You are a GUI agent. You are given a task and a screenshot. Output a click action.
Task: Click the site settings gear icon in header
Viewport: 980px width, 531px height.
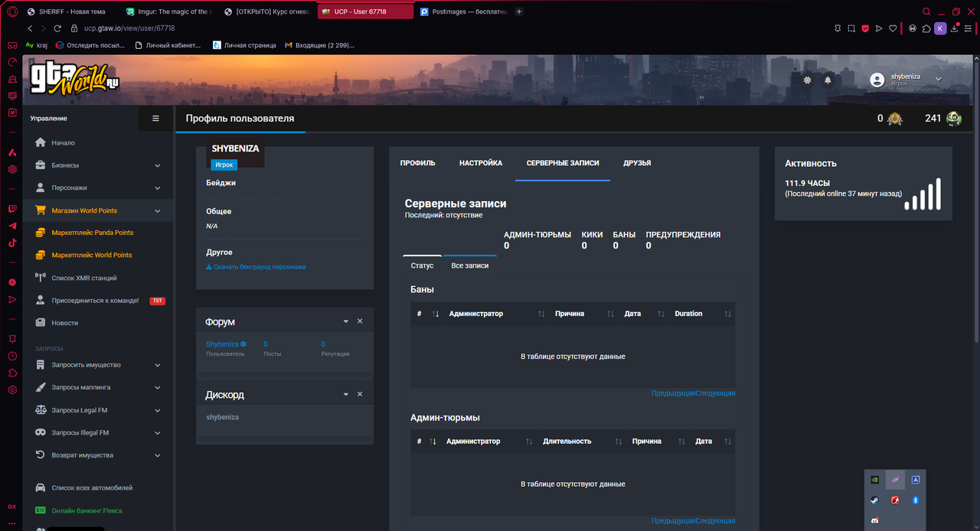pyautogui.click(x=807, y=80)
